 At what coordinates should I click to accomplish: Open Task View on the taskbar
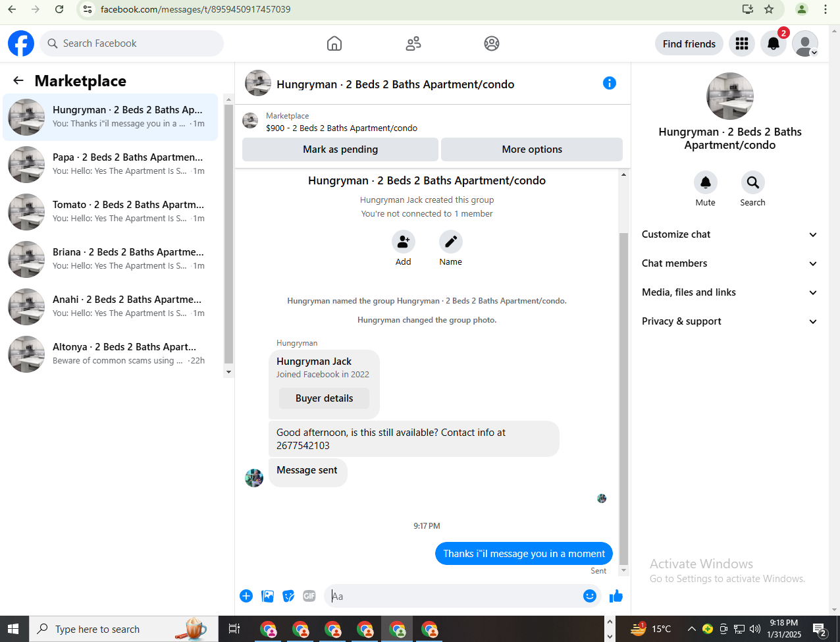click(x=234, y=629)
